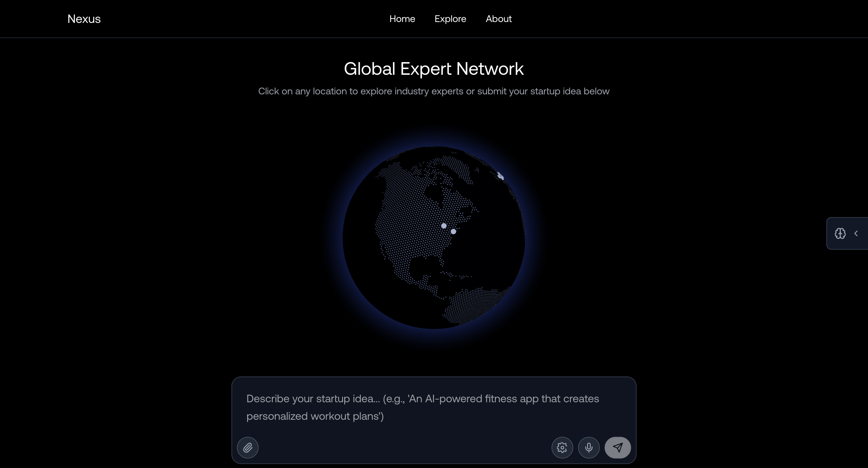The width and height of the screenshot is (868, 468).
Task: Click the subtitle instruction text
Action: [433, 91]
